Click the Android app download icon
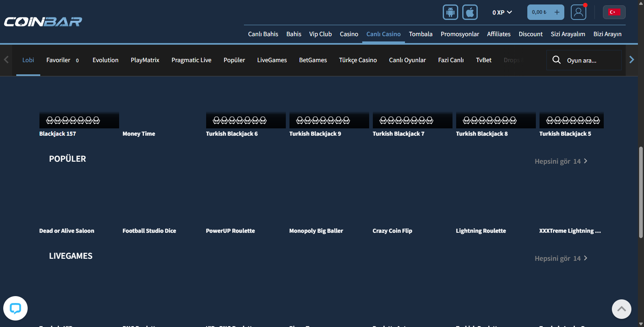644x327 pixels. tap(450, 12)
